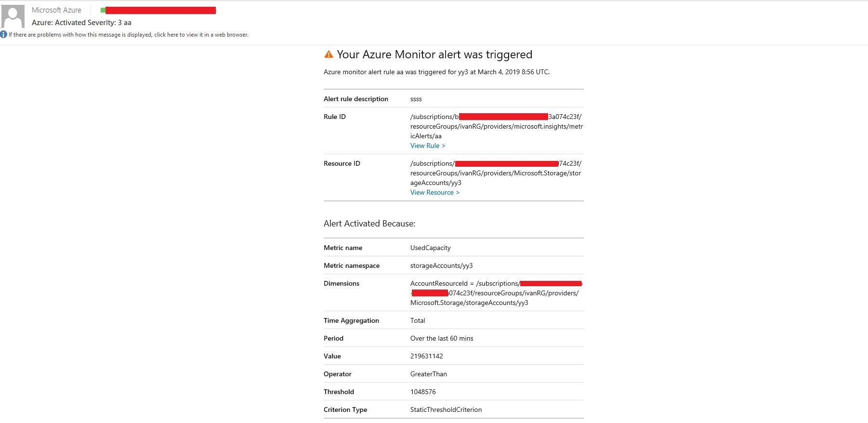Screen dimensions: 868x423
Task: Click the Rule ID subscription path text
Action: pyautogui.click(x=496, y=126)
